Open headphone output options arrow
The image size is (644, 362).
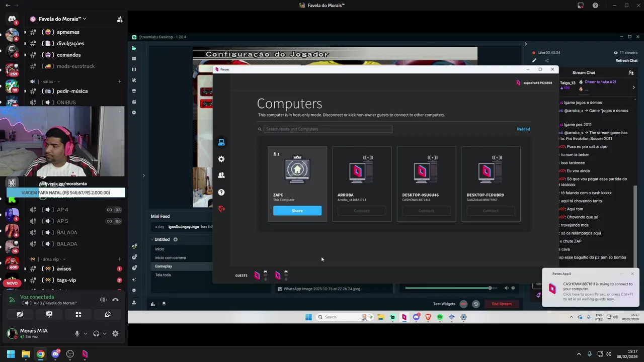(104, 334)
